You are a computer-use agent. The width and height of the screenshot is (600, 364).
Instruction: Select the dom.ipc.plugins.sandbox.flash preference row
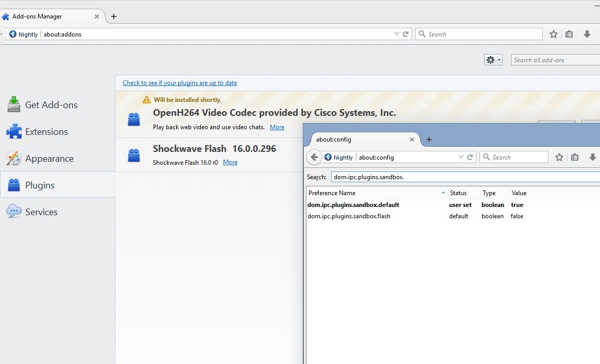[x=453, y=216]
